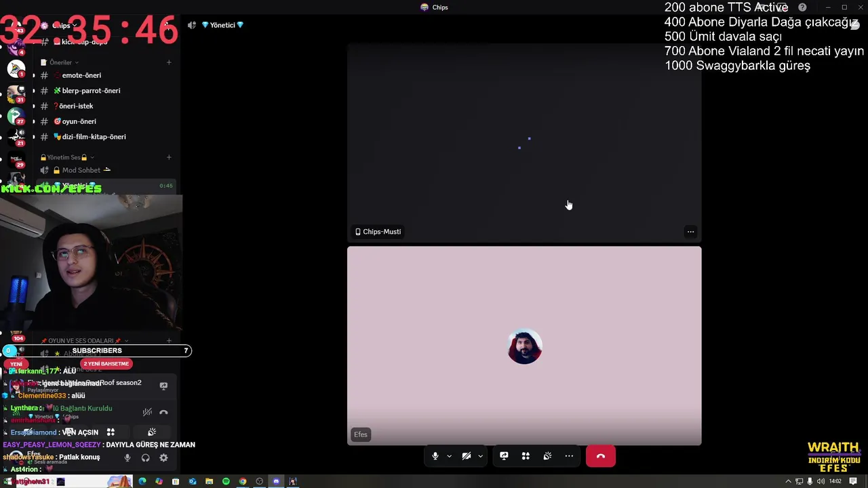The width and height of the screenshot is (868, 488).
Task: Toggle noise suppression in voice panel
Action: (147, 412)
